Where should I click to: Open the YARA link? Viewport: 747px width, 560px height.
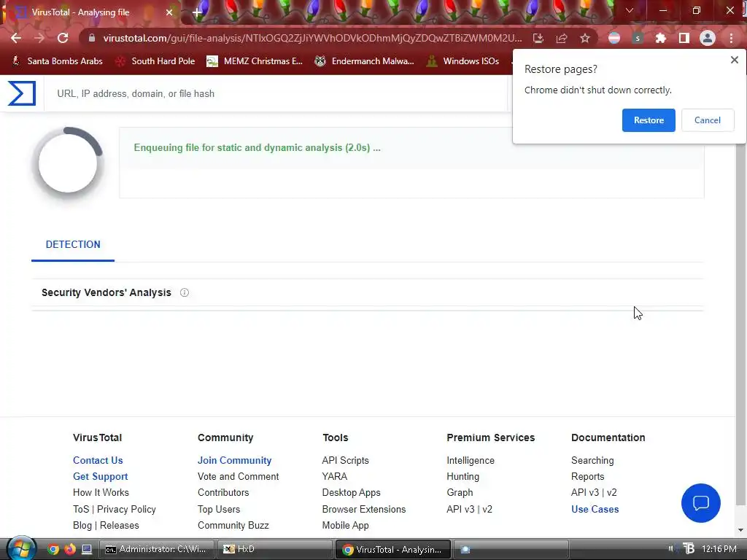click(334, 476)
